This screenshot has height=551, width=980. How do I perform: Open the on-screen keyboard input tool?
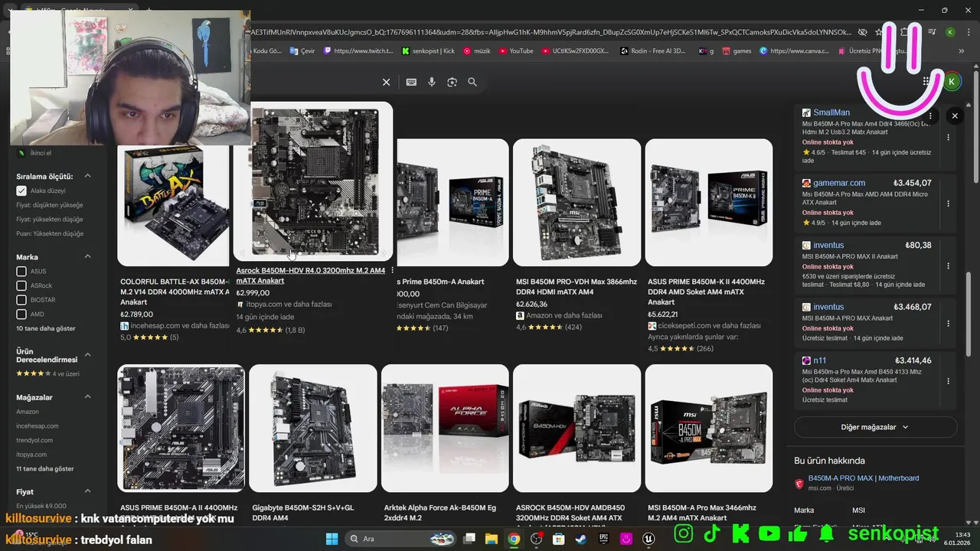click(411, 82)
